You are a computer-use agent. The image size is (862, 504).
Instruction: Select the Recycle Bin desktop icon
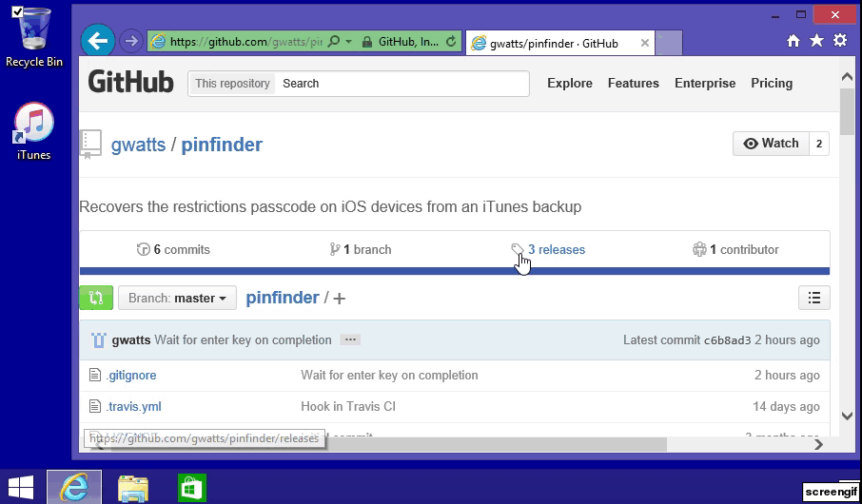(x=34, y=37)
